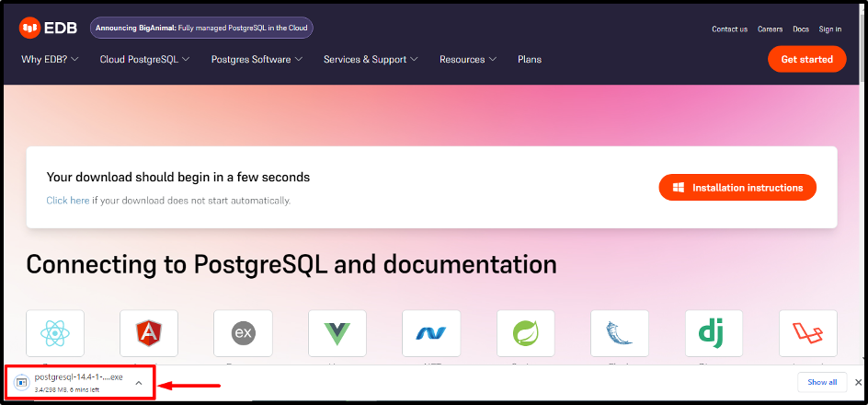Open the Angular framework icon card
868x405 pixels.
[149, 333]
